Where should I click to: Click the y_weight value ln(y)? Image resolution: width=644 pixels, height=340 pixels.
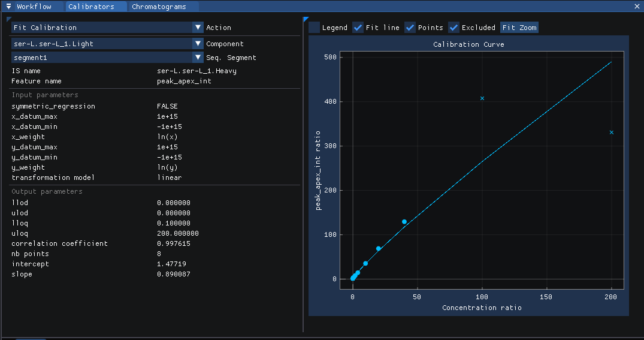pyautogui.click(x=167, y=167)
